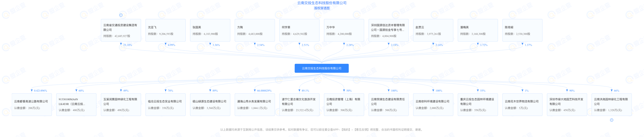This screenshot has height=137, width=644.
Task: Click the 60% ownership label
Action: pos(81,91)
